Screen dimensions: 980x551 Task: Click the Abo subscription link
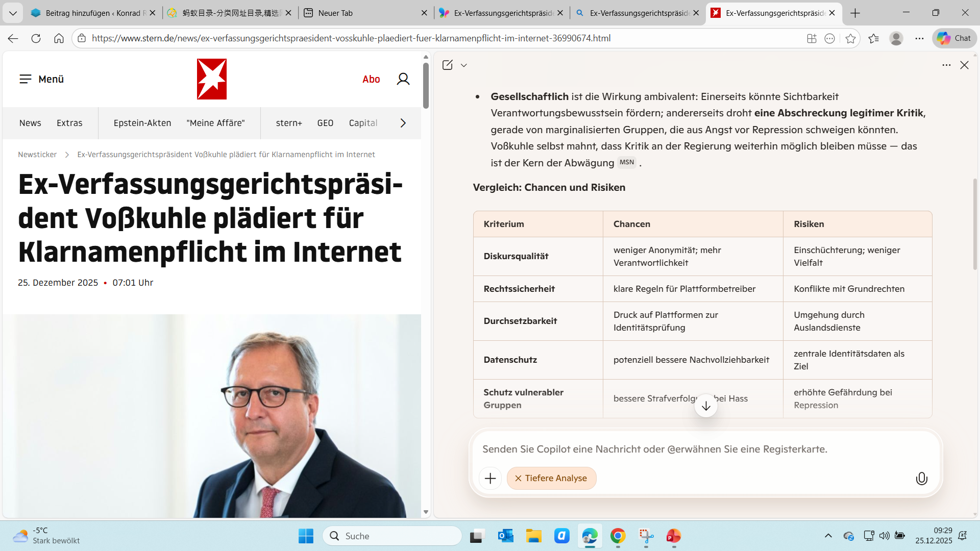coord(371,79)
